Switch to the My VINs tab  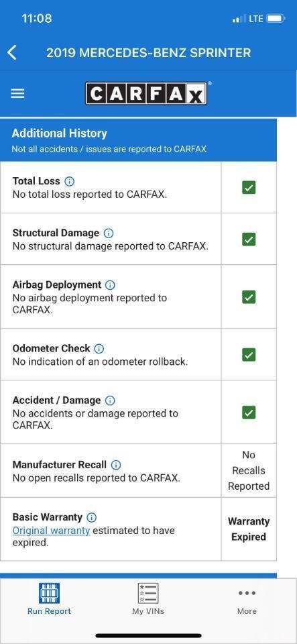tap(148, 599)
